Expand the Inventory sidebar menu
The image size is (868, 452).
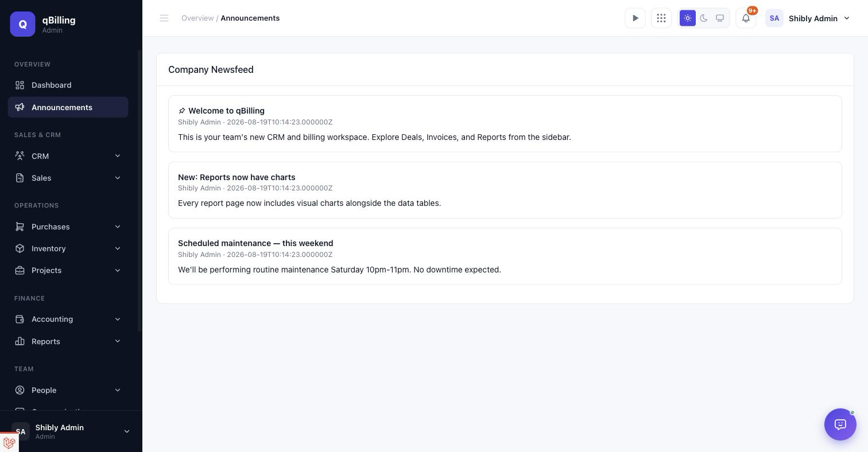(x=68, y=248)
